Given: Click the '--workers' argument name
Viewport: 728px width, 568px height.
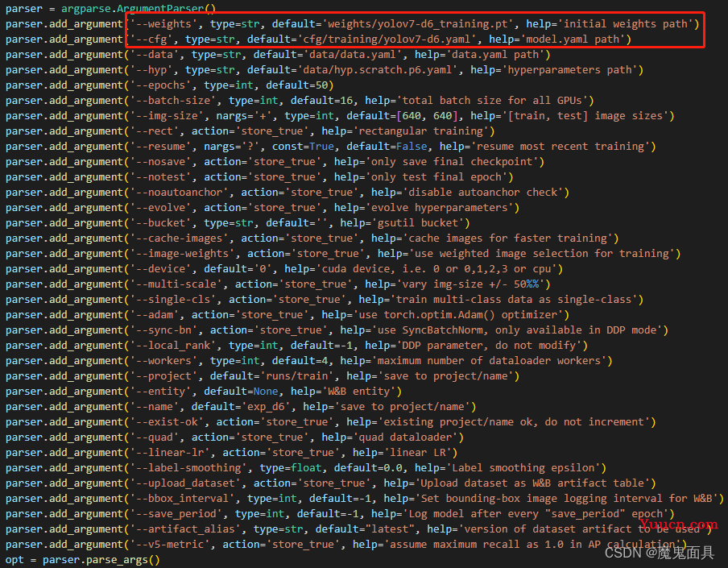Looking at the screenshot, I should point(163,361).
